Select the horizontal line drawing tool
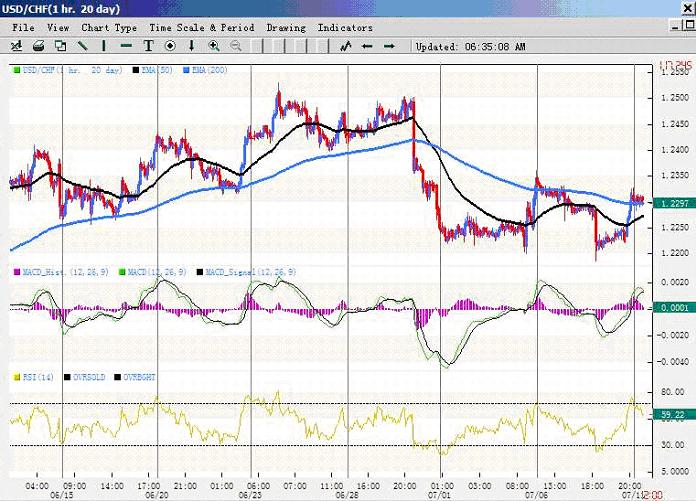The image size is (696, 501). click(126, 46)
